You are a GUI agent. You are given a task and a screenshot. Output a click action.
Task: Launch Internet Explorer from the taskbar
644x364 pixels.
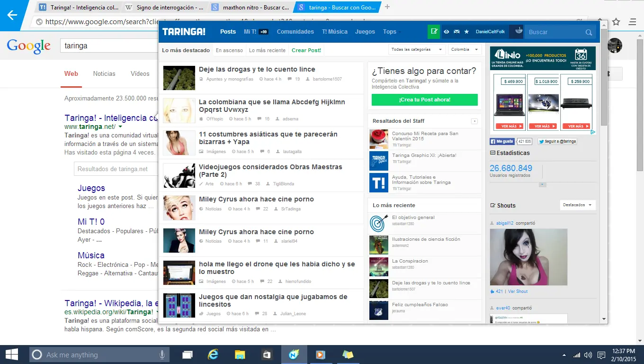213,355
